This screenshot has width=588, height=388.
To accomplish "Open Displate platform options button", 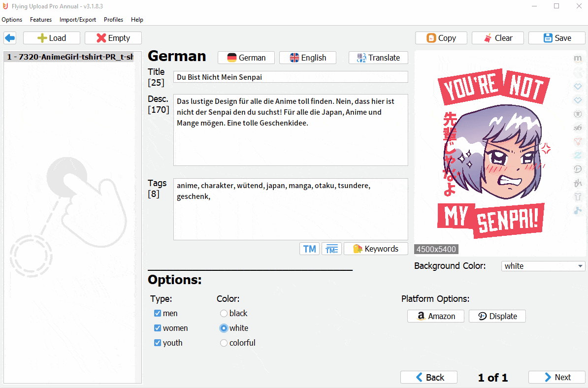I will (497, 316).
